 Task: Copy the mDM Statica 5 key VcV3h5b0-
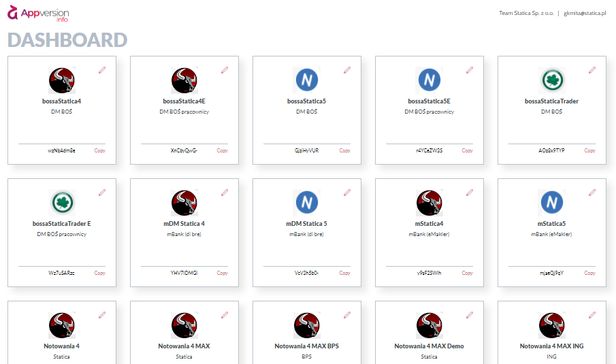click(x=345, y=273)
